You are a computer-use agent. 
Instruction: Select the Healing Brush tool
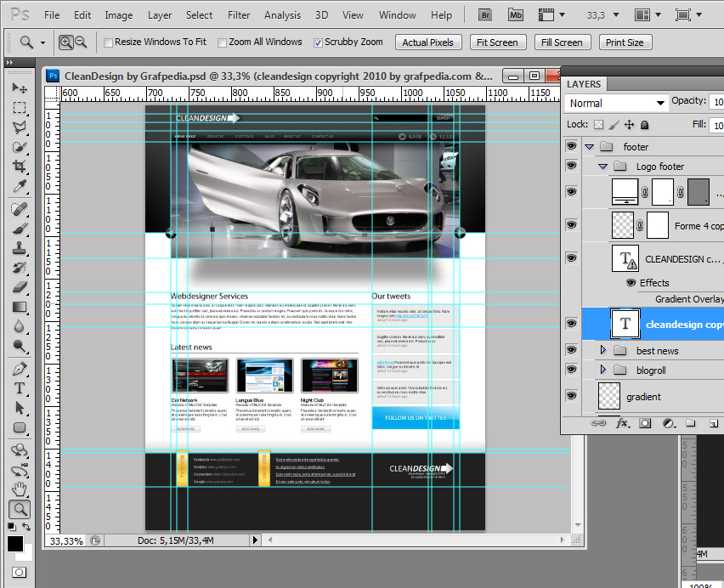click(20, 209)
